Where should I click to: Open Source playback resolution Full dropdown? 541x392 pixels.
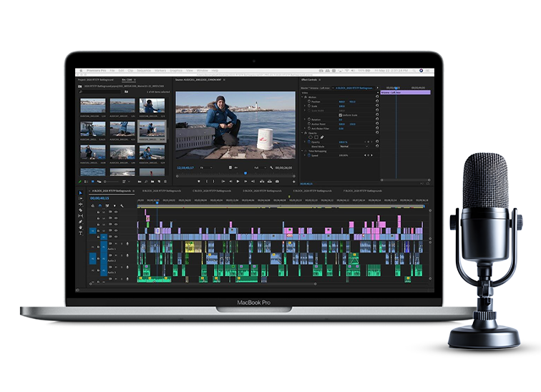tap(260, 167)
